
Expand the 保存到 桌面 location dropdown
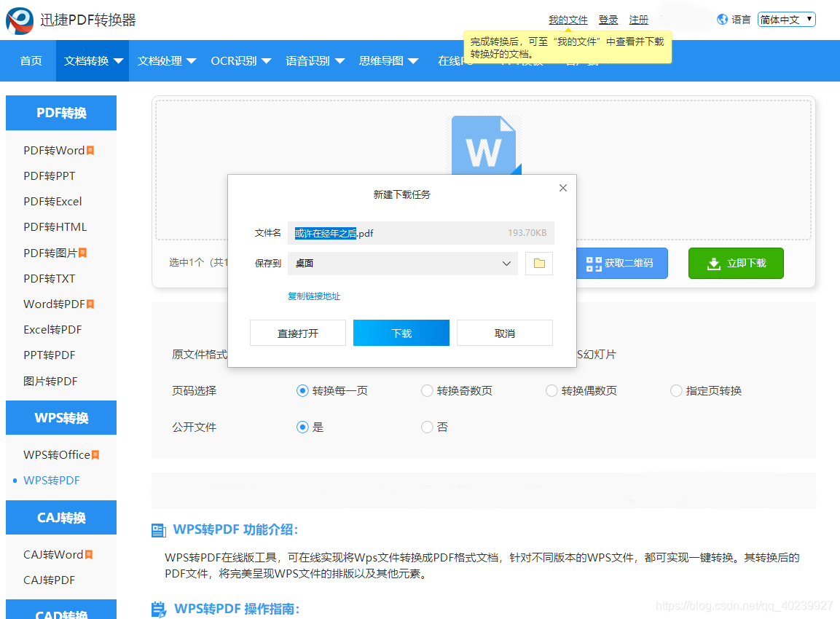(x=403, y=264)
